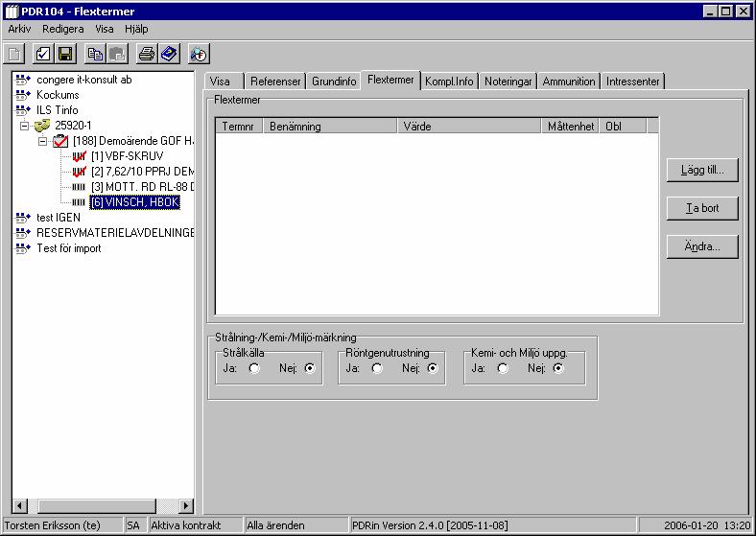The height and width of the screenshot is (536, 756).
Task: Click the New document toolbar icon
Action: coord(14,54)
